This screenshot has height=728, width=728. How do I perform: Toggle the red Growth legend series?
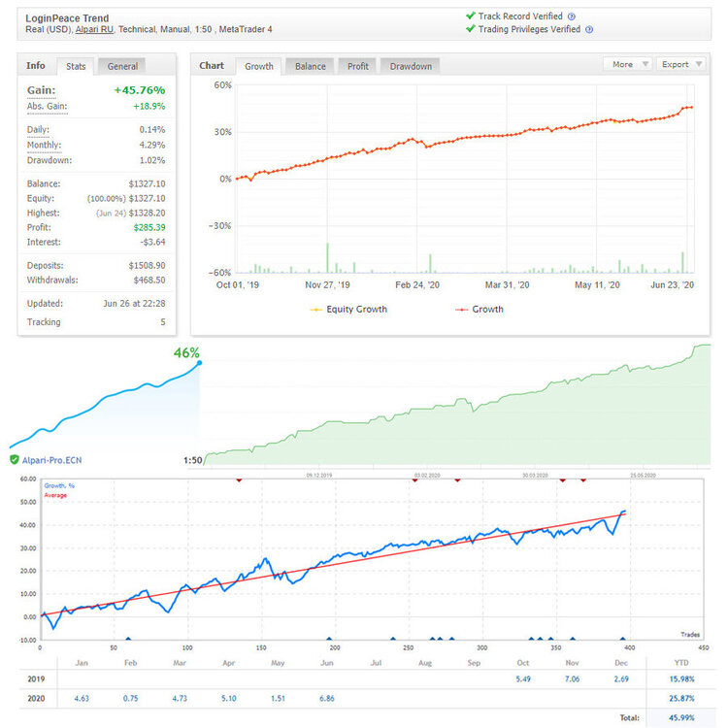pyautogui.click(x=480, y=310)
